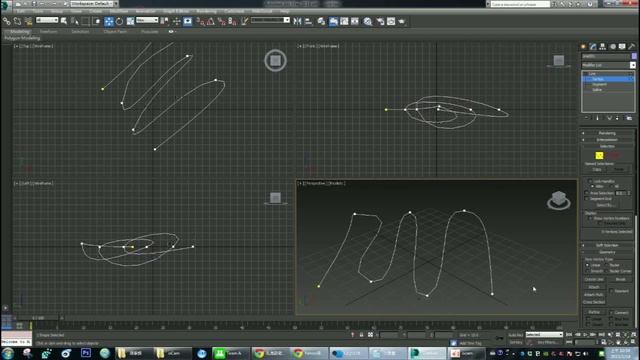Screen dimensions: 640x360
Task: Enable Lock Handles checkbox
Action: point(590,181)
